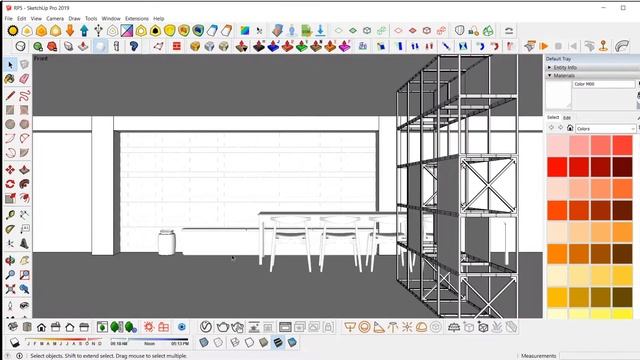The image size is (640, 360).
Task: Choose the Follow Me tool
Action: (24, 184)
